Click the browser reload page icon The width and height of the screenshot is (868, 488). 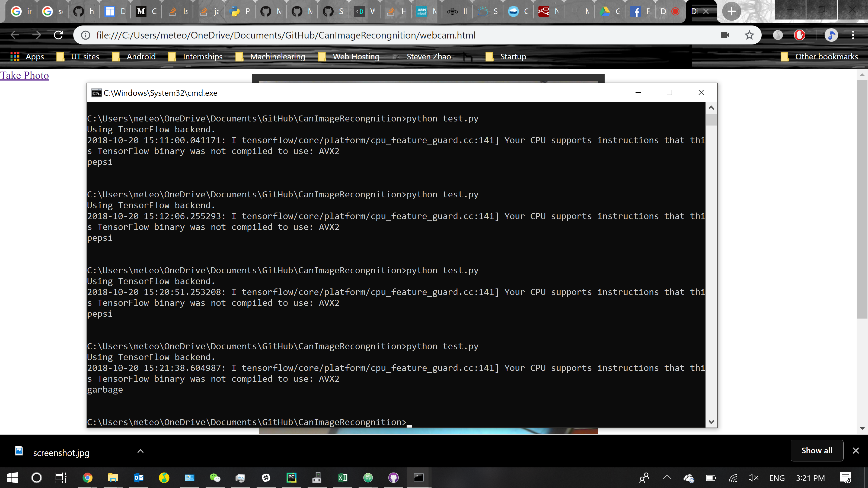(58, 35)
